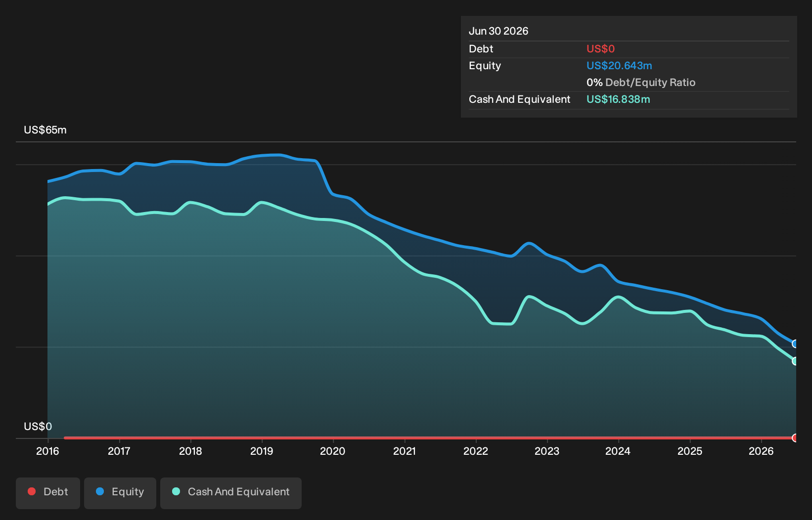
Task: Select the 2025 x-axis label
Action: coord(690,451)
